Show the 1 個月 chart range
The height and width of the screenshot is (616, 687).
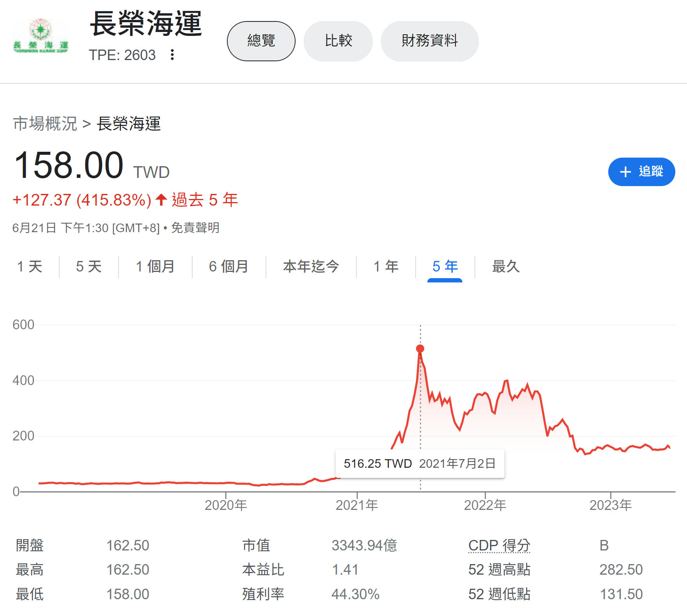click(x=155, y=267)
